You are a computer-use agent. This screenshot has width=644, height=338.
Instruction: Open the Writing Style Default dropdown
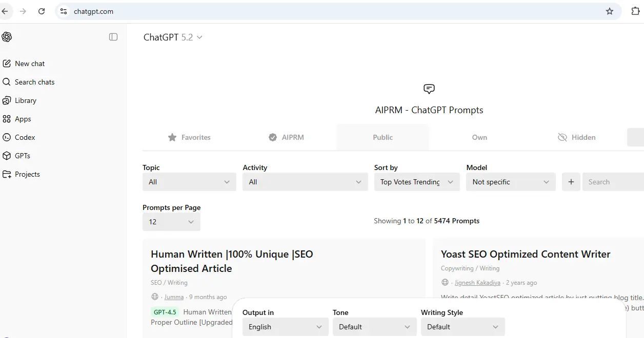[463, 327]
